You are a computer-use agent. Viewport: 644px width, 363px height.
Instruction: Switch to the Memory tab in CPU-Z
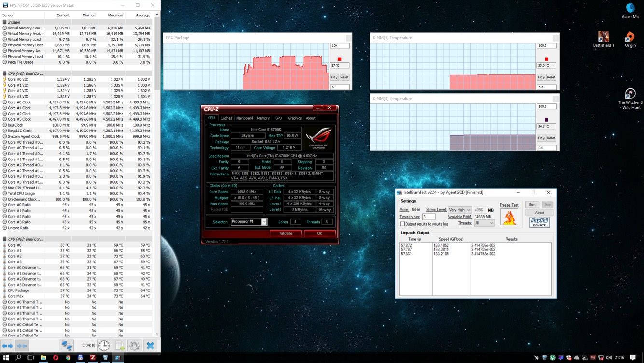pyautogui.click(x=263, y=118)
